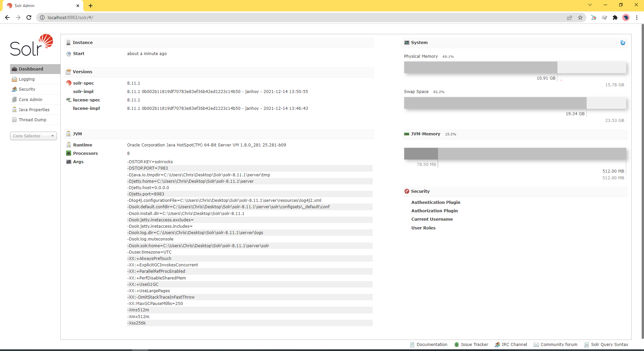Click the Current Username label
Screen dimensions: 644x351
(432, 219)
